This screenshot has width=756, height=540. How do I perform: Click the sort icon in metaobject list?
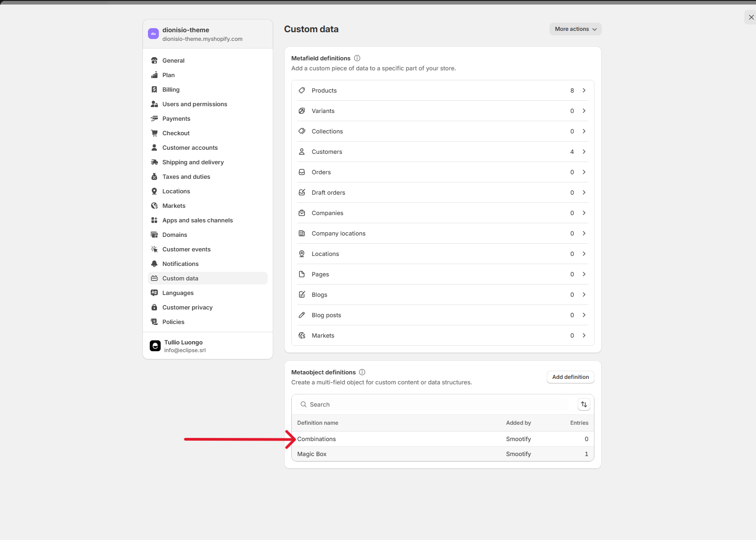click(584, 404)
